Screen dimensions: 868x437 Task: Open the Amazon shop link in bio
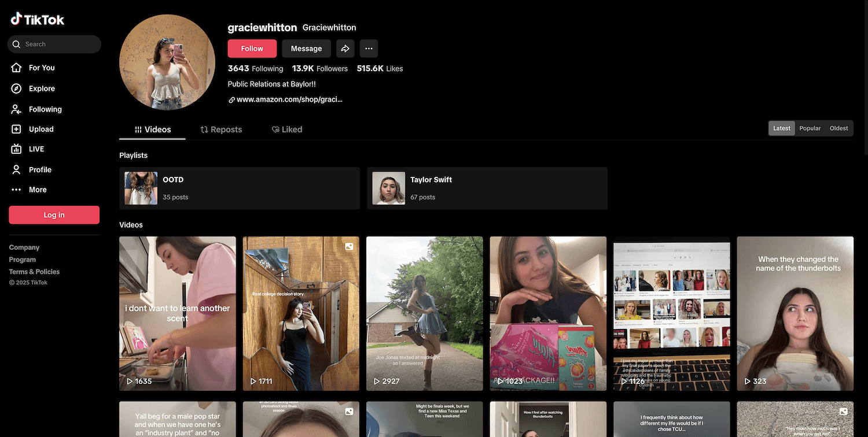click(289, 99)
